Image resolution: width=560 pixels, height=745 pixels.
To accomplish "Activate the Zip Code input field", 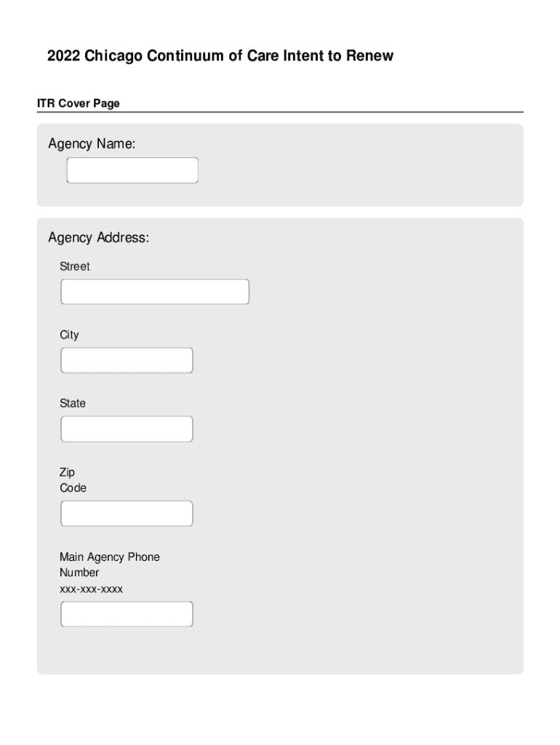I will pos(127,514).
